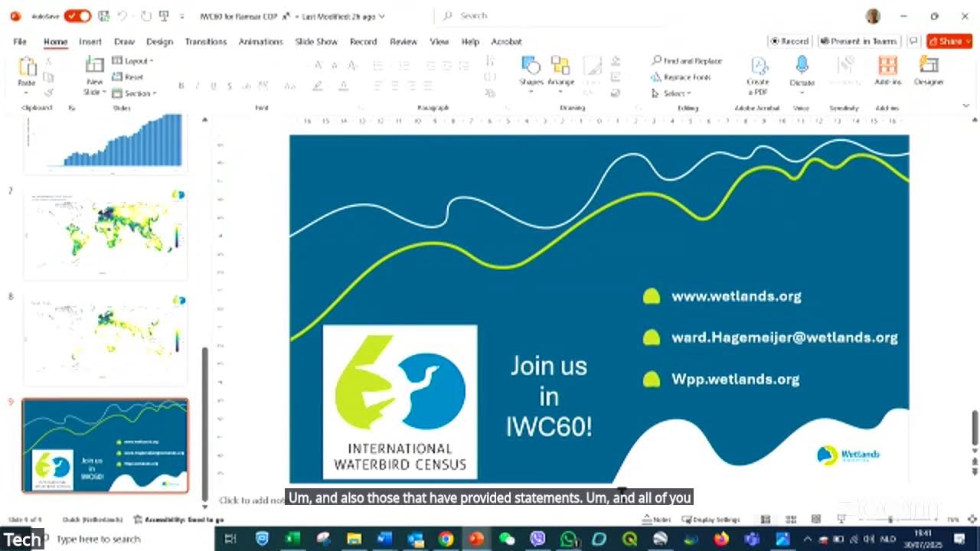Image resolution: width=980 pixels, height=551 pixels.
Task: Open Google Chrome from the taskbar
Action: [x=446, y=539]
